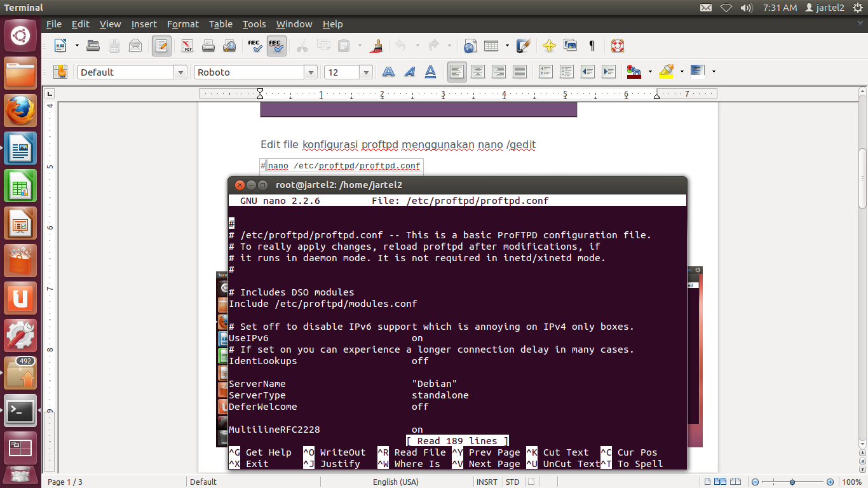Print the document directly
Viewport: 868px width, 488px height.
pyautogui.click(x=208, y=46)
